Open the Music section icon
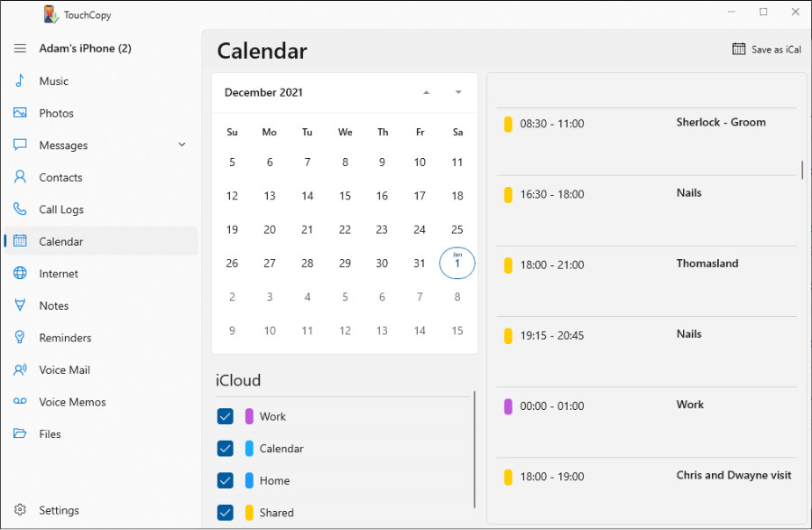 coord(20,81)
